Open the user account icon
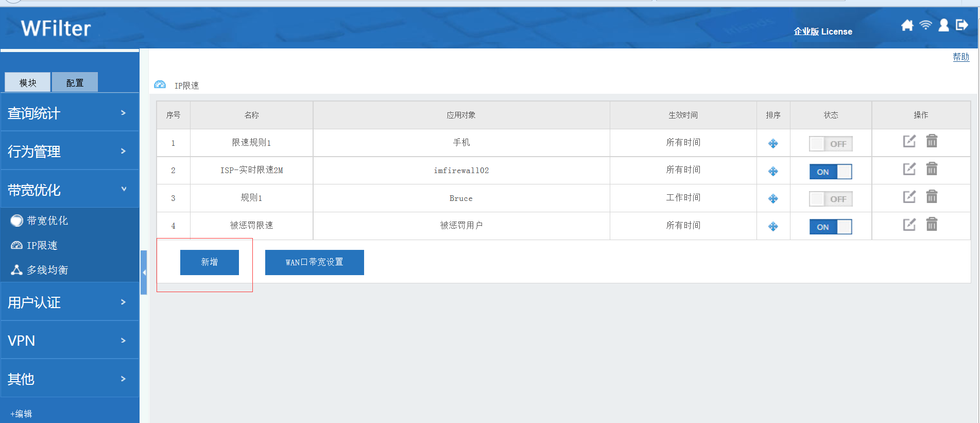The height and width of the screenshot is (423, 980). [x=943, y=25]
